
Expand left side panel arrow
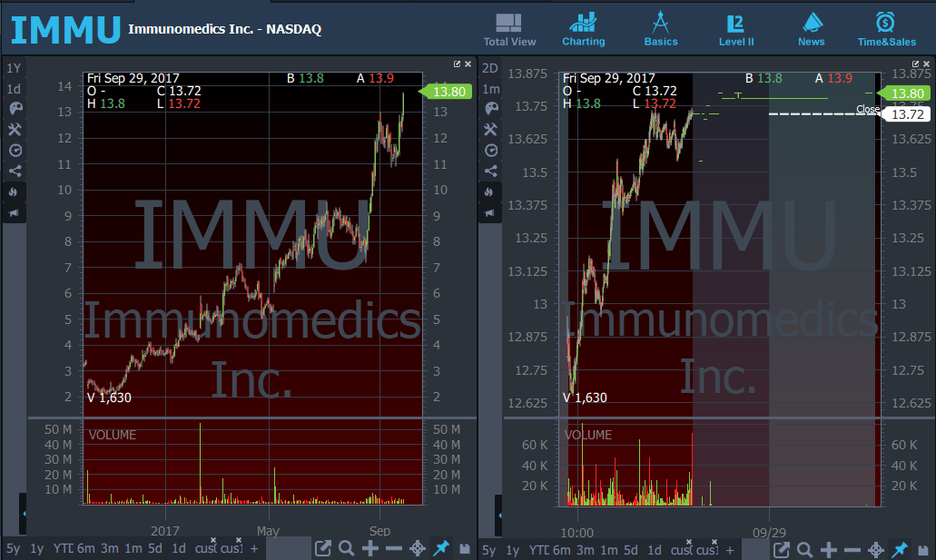[x=24, y=514]
